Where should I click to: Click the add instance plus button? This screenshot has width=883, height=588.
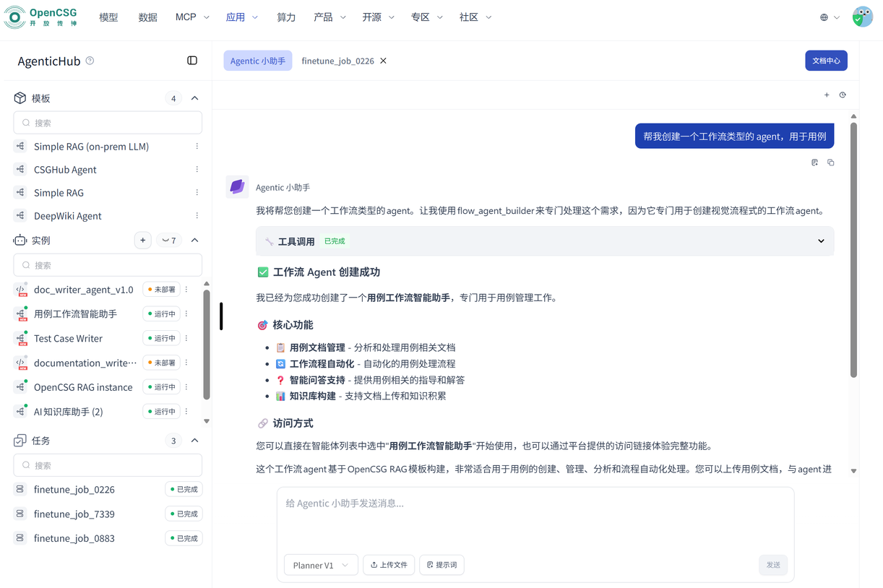[x=143, y=241]
